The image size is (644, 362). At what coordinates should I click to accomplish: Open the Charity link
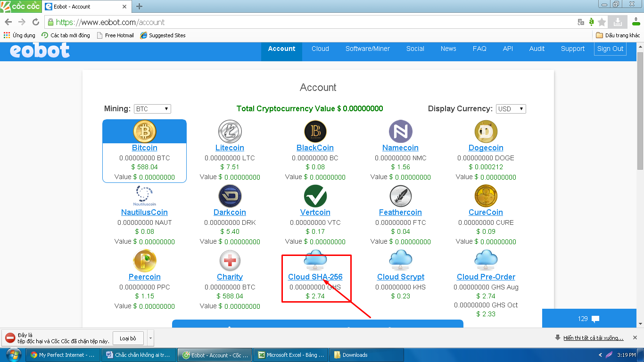[230, 277]
